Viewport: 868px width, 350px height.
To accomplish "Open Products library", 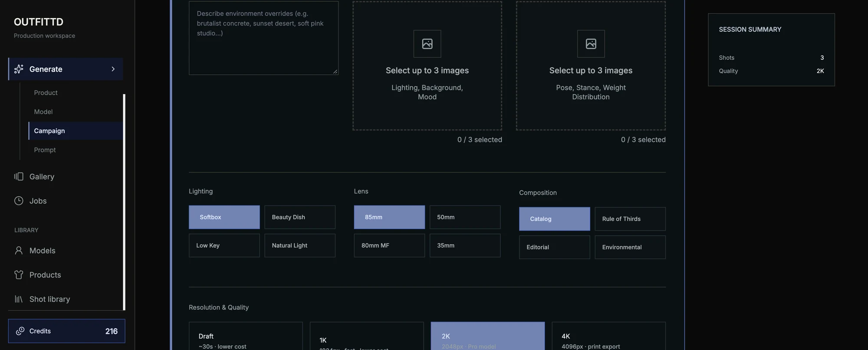I will pos(66,275).
